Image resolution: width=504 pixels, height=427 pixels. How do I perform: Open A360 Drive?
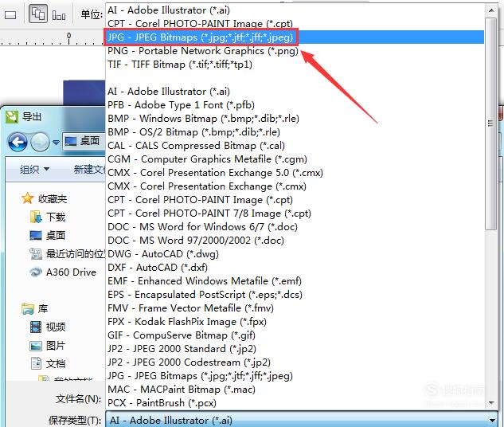63,272
